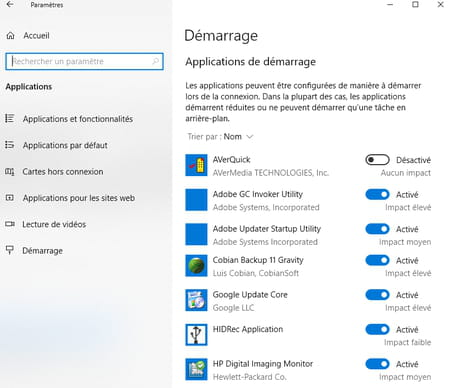This screenshot has height=388, width=450.
Task: Enable the AVerQuick startup toggle
Action: (x=377, y=160)
